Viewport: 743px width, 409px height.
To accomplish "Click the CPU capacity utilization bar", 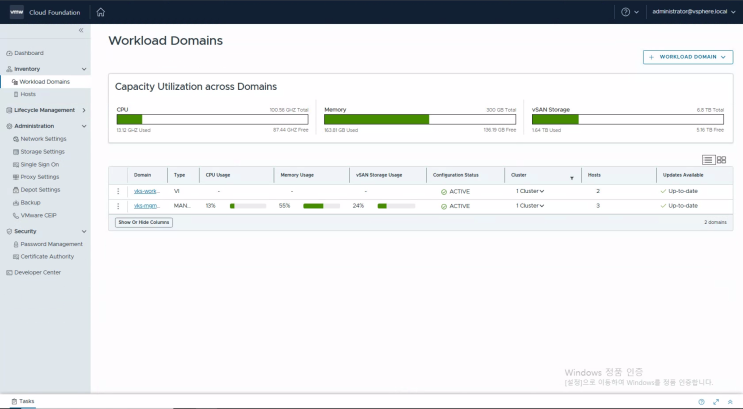I will (212, 119).
